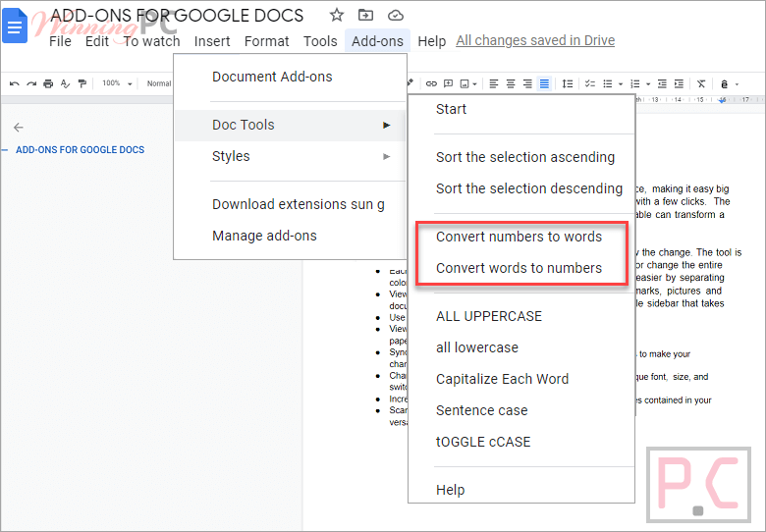Viewport: 766px width, 532px height.
Task: Click the checklist icon
Action: tap(590, 84)
